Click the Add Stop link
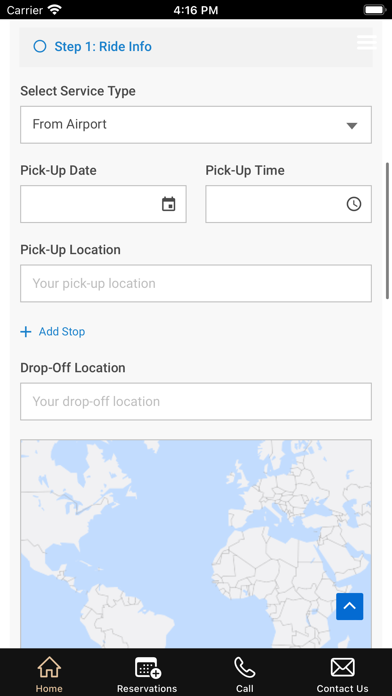 pyautogui.click(x=62, y=332)
